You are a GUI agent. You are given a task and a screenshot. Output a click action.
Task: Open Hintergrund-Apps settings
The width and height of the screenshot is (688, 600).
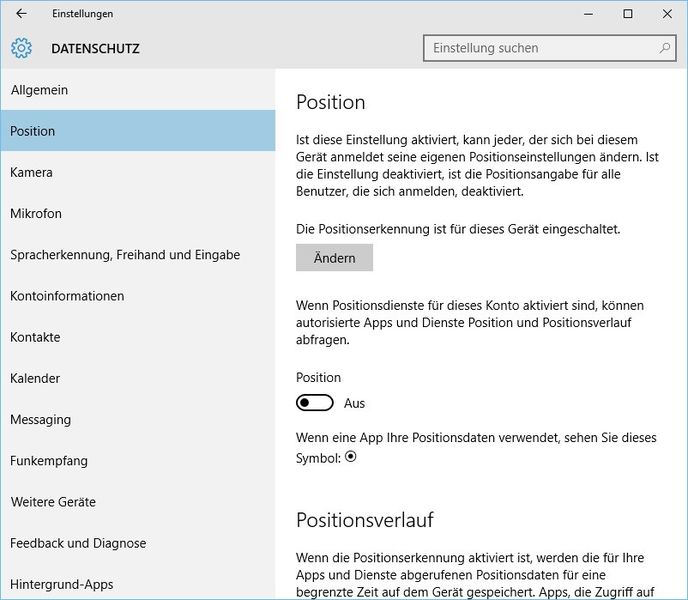tap(62, 584)
